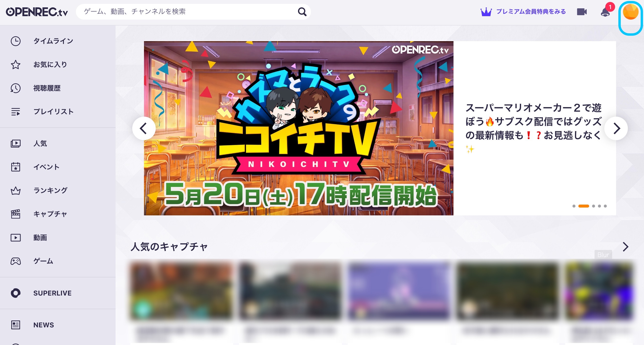Click the 動画 play-box icon

[x=15, y=238]
